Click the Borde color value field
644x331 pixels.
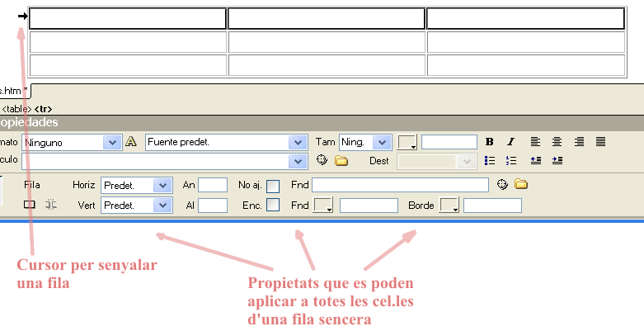click(493, 206)
